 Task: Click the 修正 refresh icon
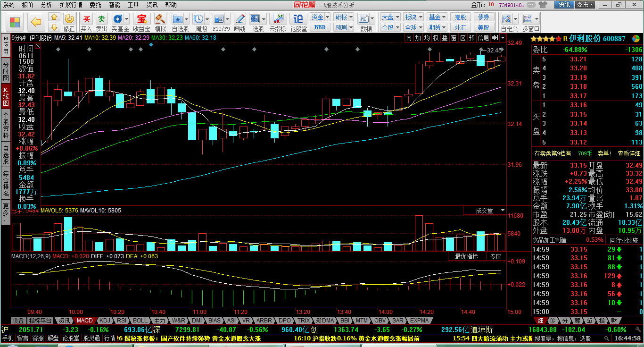pyautogui.click(x=69, y=19)
